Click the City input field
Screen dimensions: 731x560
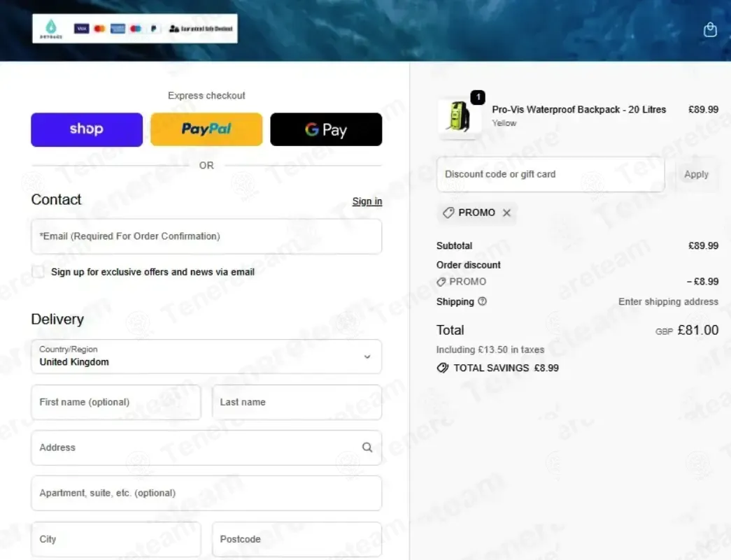click(116, 539)
